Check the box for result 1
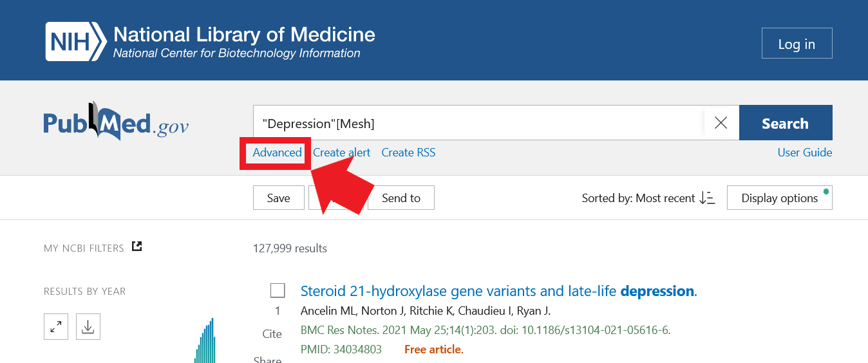The width and height of the screenshot is (868, 363). [278, 291]
